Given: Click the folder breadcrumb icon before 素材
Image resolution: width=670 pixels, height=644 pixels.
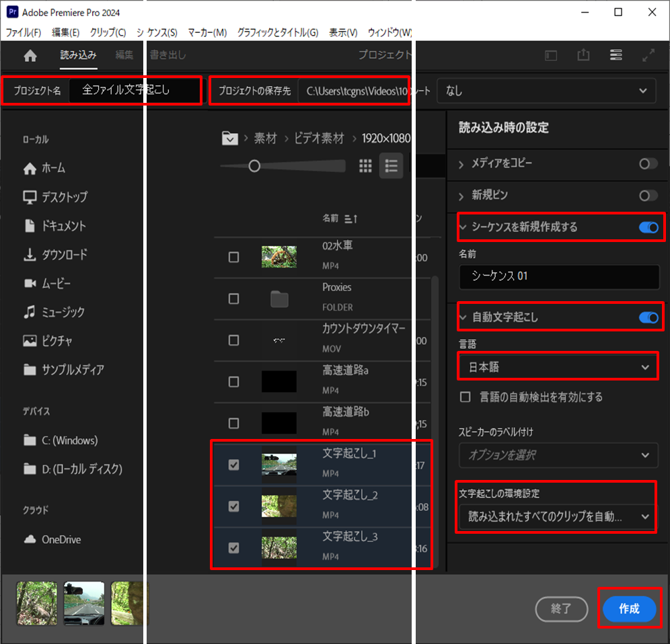Looking at the screenshot, I should click(230, 138).
